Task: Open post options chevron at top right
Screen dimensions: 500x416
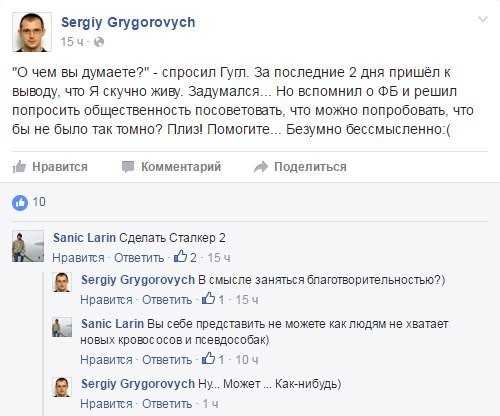Action: tap(483, 20)
